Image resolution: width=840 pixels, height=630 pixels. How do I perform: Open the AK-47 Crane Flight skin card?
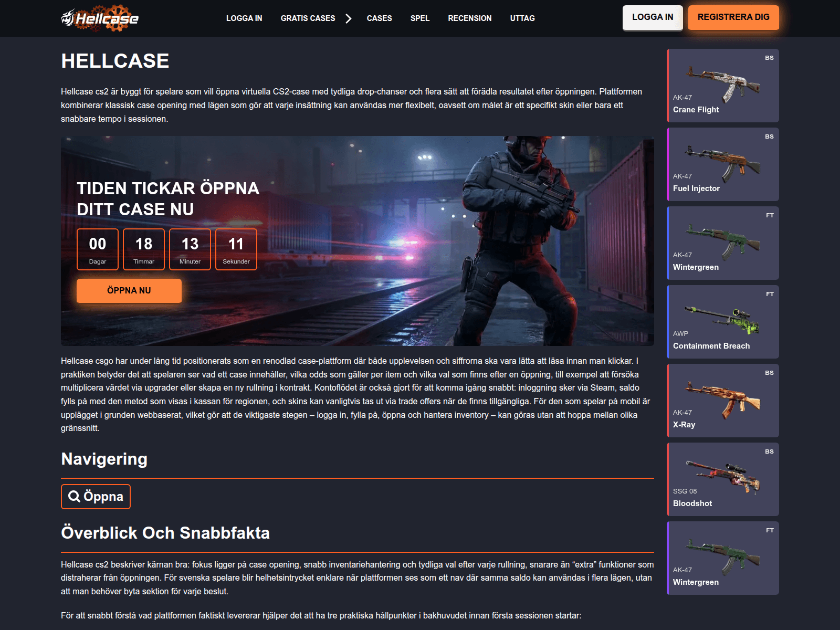[x=723, y=86]
